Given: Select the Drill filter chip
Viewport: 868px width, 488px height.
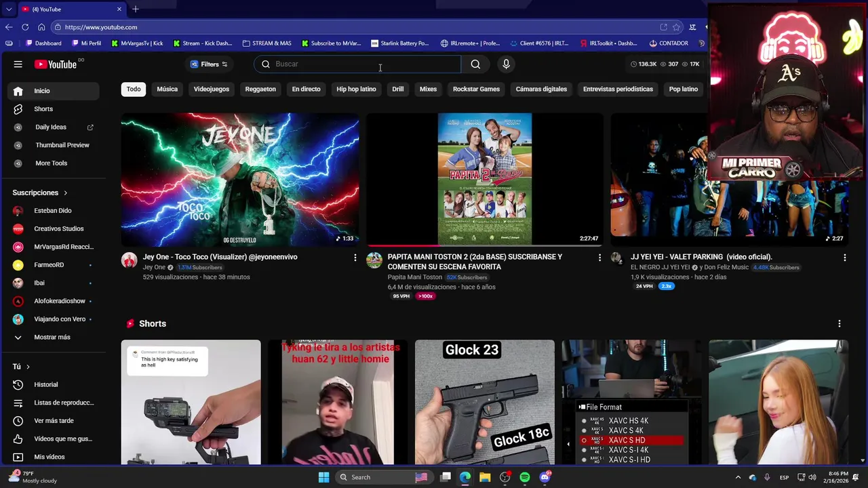Looking at the screenshot, I should tap(398, 89).
